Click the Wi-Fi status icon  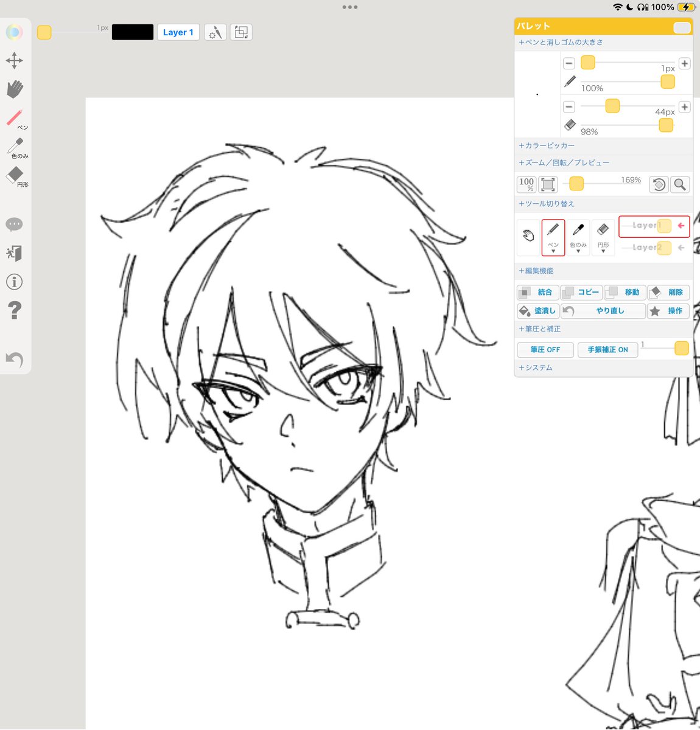pos(618,7)
